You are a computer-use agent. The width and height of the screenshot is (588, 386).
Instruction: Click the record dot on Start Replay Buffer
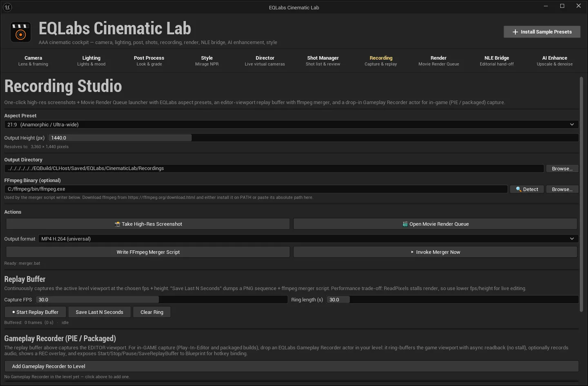[x=13, y=312]
